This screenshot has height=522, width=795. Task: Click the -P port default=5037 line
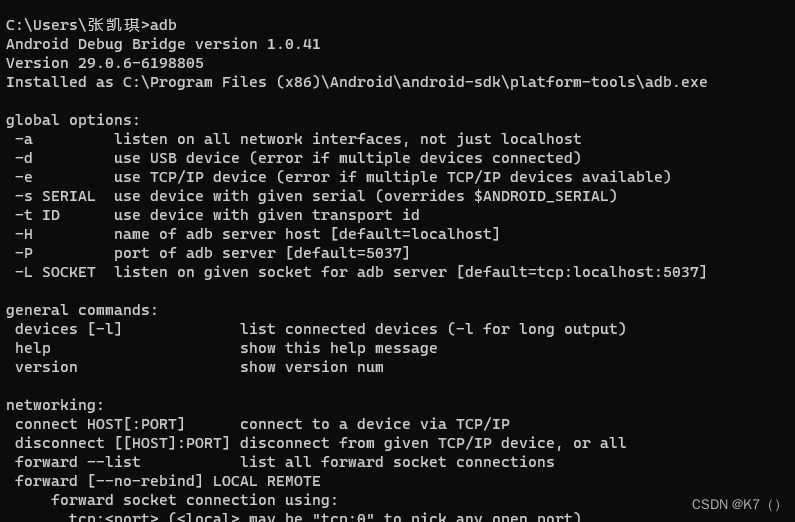click(212, 253)
